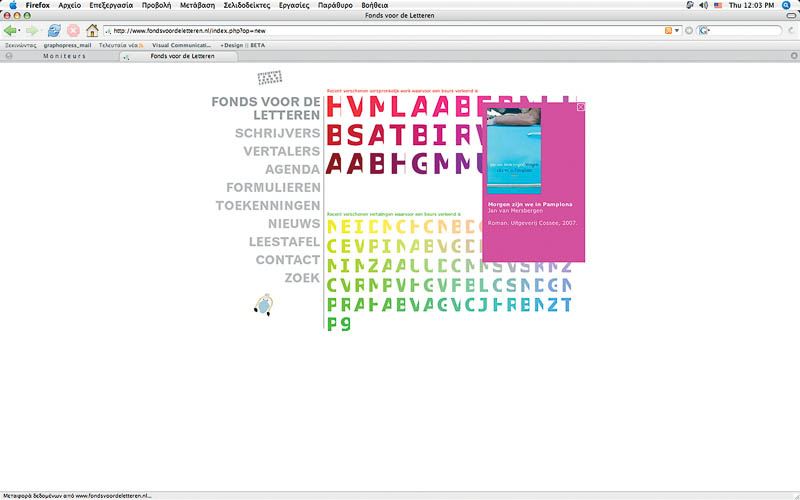800x500 pixels.
Task: Click the book title Morgen zijn we in Pamplona
Action: (530, 204)
